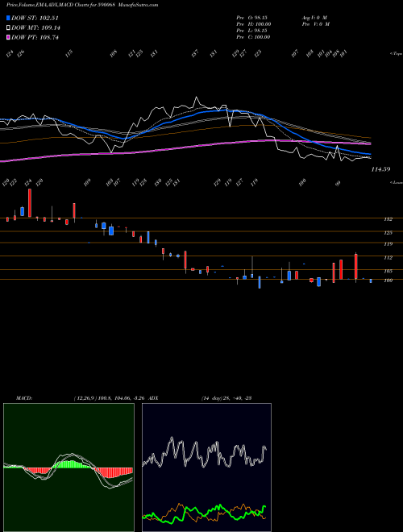
Task: Click the last tall red candlestick reaching the 112 level
Action: coord(355,266)
